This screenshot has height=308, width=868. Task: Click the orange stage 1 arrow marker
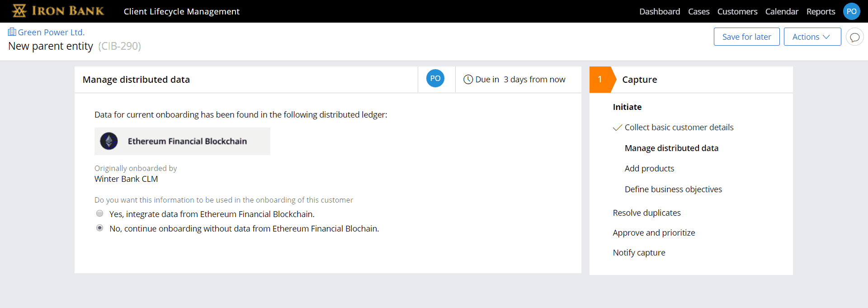tap(603, 80)
